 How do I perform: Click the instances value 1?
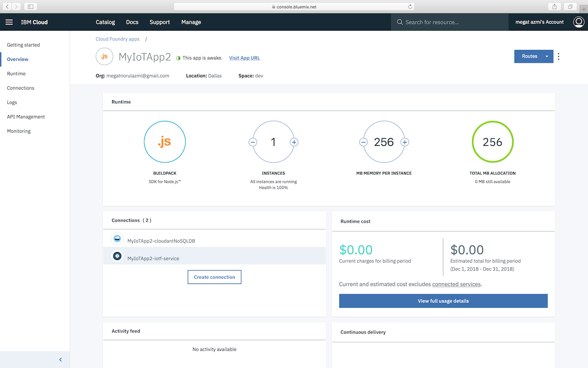pos(273,142)
